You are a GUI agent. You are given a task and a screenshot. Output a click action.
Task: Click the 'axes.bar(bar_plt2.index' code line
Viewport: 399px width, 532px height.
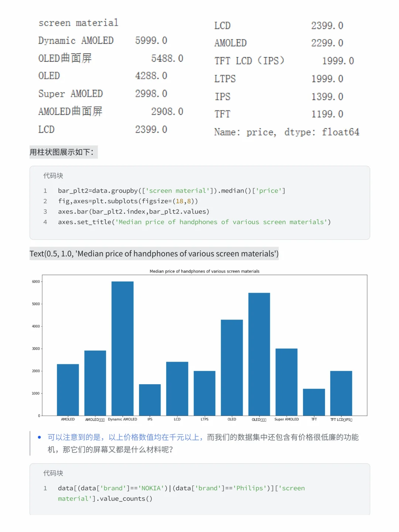coord(134,211)
